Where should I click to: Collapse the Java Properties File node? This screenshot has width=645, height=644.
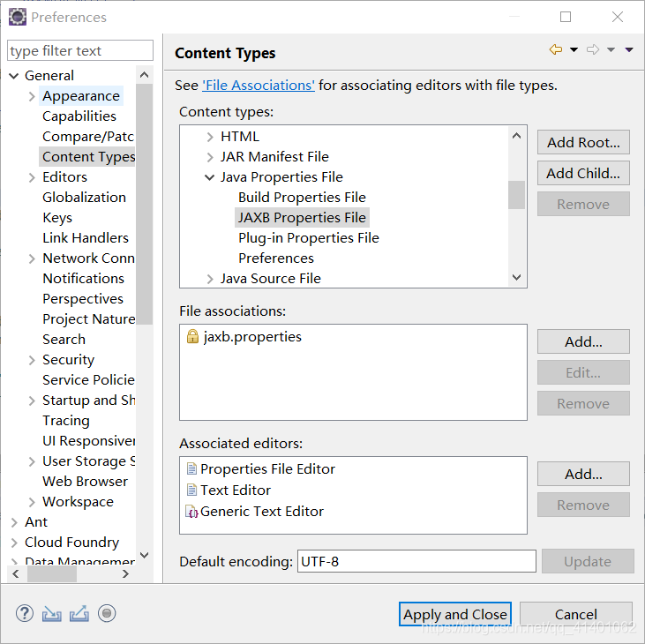pos(210,177)
